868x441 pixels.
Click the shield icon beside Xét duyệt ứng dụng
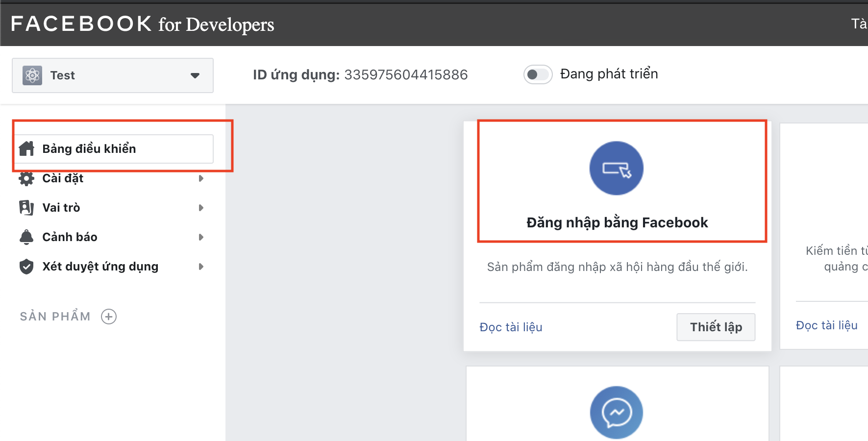[x=26, y=267]
